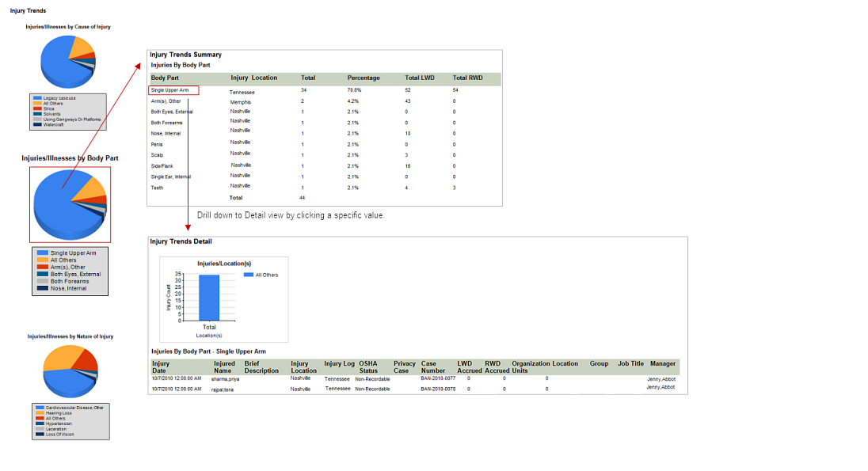Drill down on Single Upper Arm table value
The width and height of the screenshot is (868, 471).
(173, 91)
